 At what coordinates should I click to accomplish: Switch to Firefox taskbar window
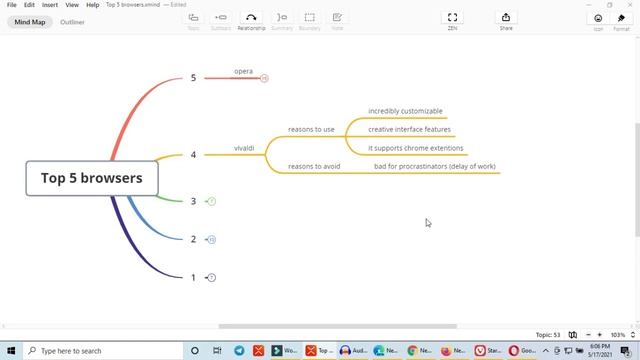(453, 351)
